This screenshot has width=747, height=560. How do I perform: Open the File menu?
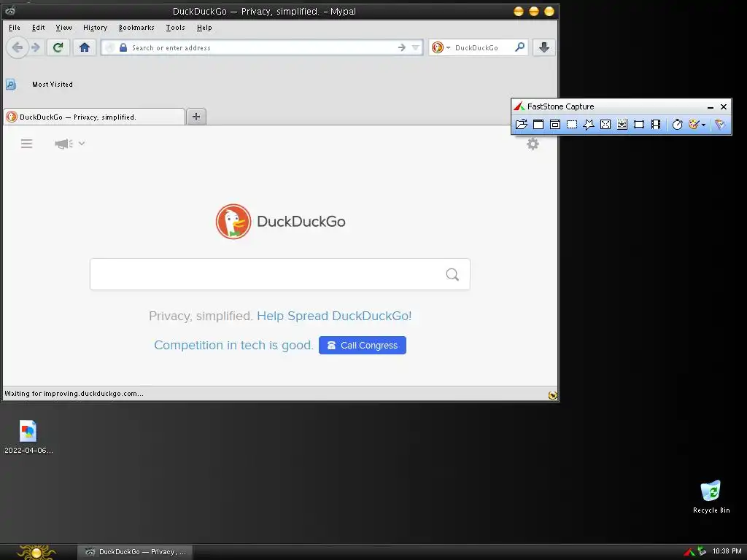point(15,28)
